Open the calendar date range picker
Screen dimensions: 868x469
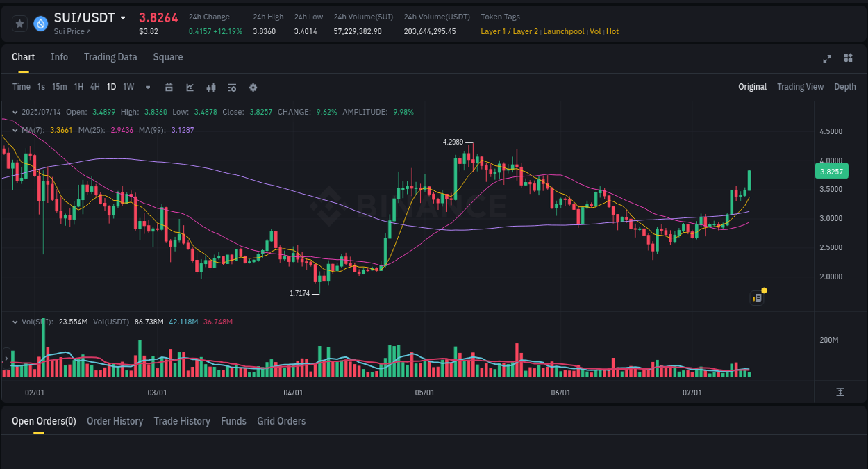169,87
